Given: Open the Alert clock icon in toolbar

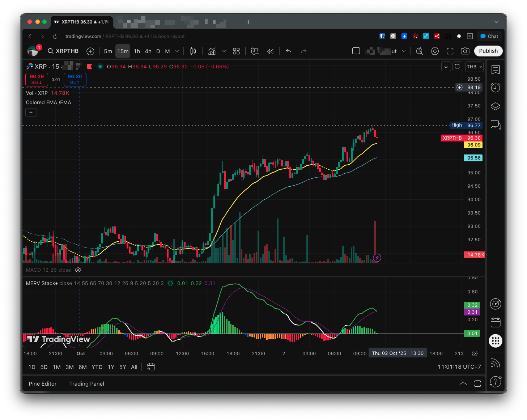Looking at the screenshot, I should (255, 51).
